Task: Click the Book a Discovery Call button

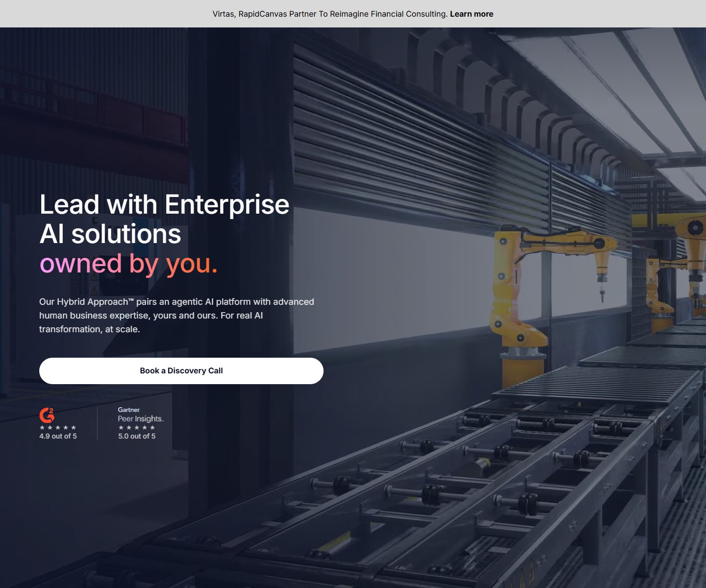Action: [181, 371]
